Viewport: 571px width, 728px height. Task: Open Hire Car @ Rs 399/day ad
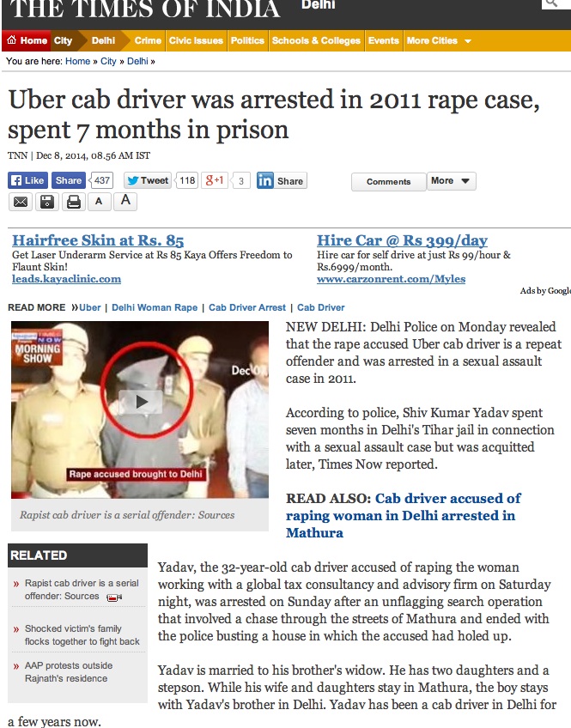[402, 240]
